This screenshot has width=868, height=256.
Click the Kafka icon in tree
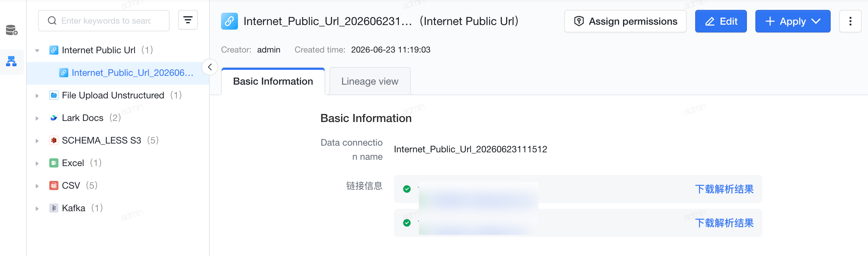pyautogui.click(x=54, y=208)
